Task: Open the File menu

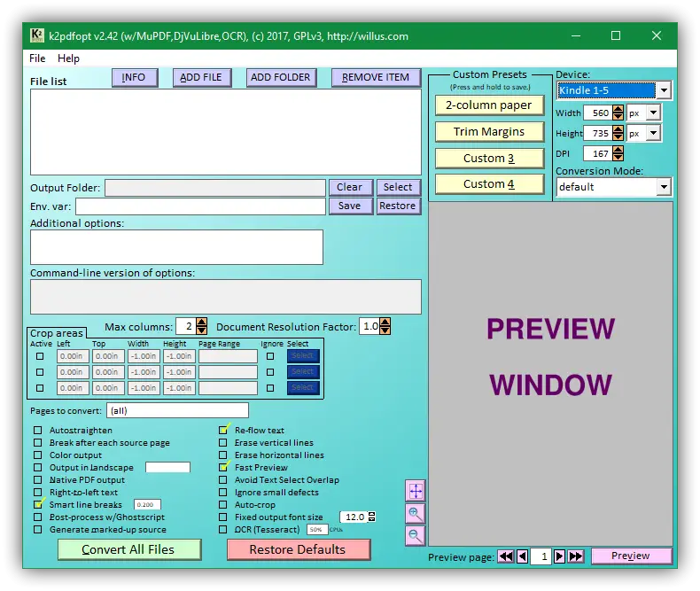Action: pos(37,58)
